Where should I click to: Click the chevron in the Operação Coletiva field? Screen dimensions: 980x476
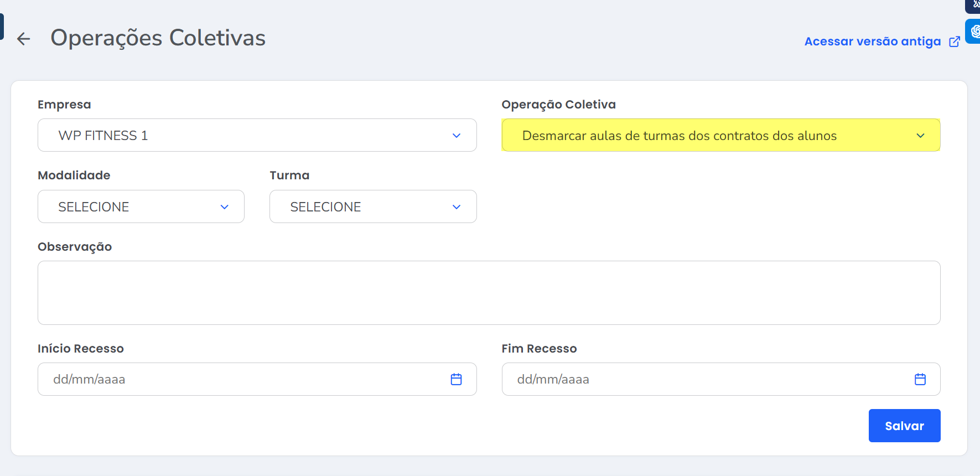pos(920,136)
